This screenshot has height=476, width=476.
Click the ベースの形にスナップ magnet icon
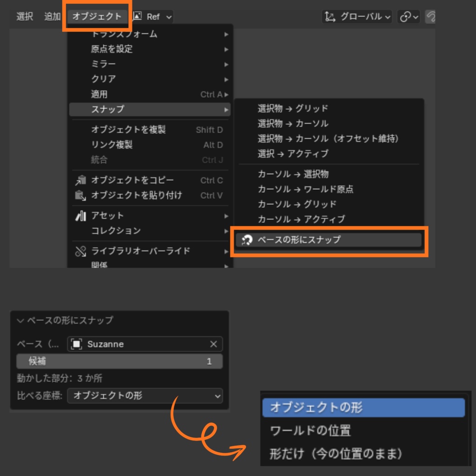point(247,240)
